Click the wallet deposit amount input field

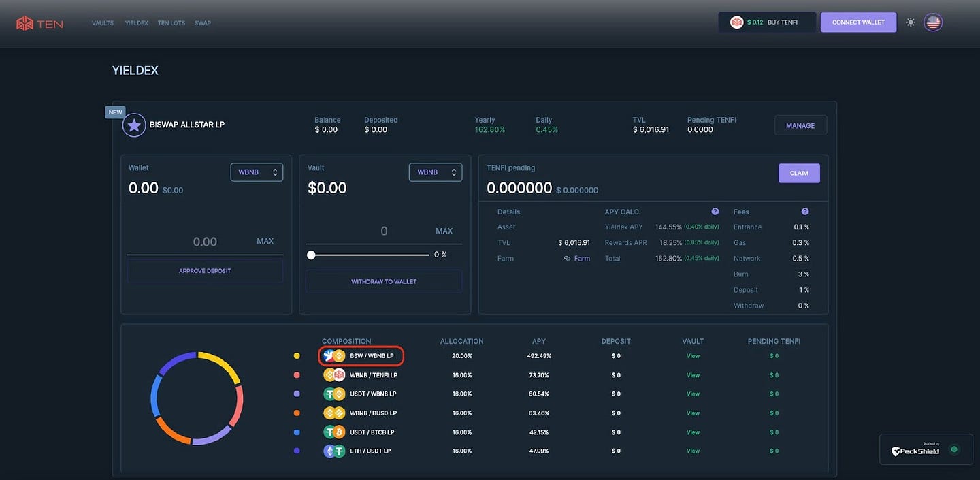click(204, 242)
